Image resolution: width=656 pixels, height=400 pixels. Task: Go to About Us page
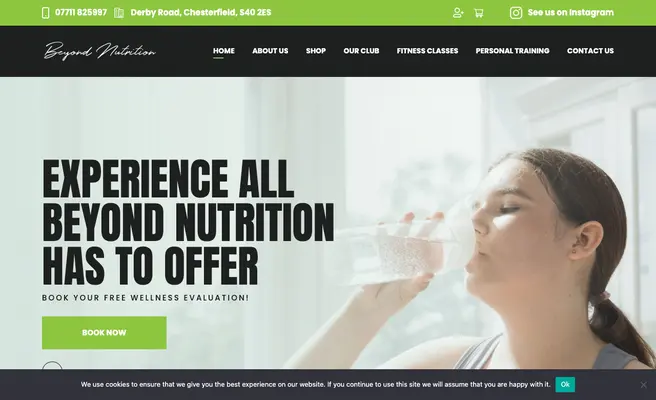coord(270,51)
